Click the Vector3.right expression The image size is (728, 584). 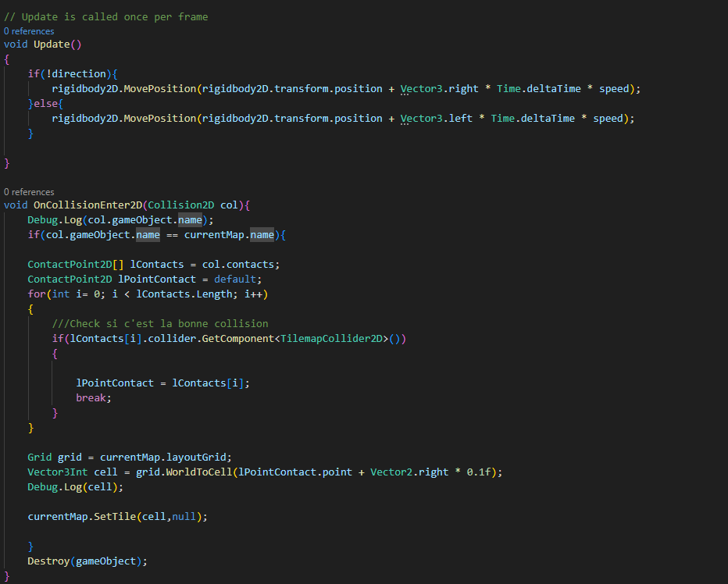439,89
